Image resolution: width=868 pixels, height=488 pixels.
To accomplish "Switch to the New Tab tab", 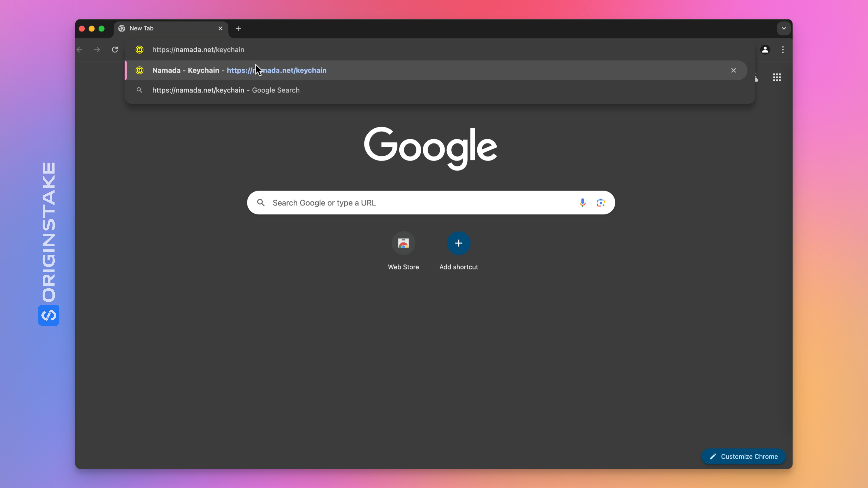I will pyautogui.click(x=171, y=29).
